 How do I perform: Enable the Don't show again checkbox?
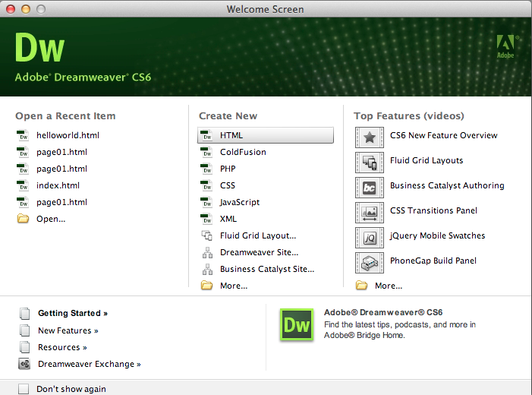point(24,389)
